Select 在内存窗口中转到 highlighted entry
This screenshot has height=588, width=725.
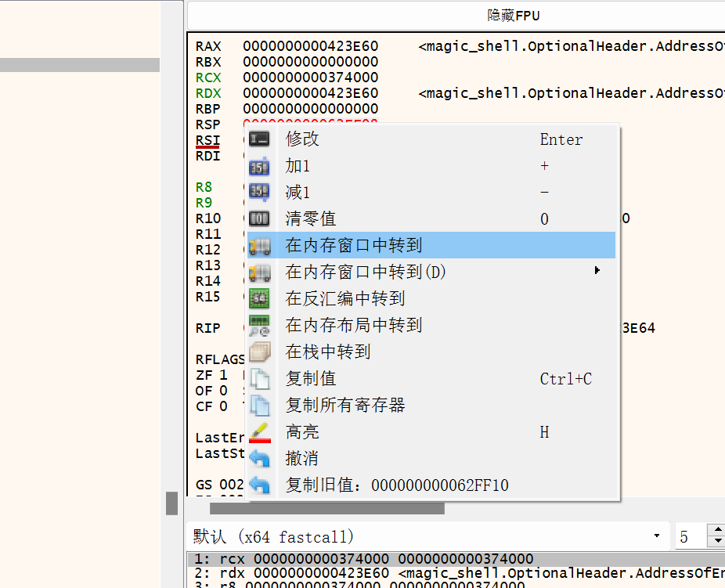431,246
